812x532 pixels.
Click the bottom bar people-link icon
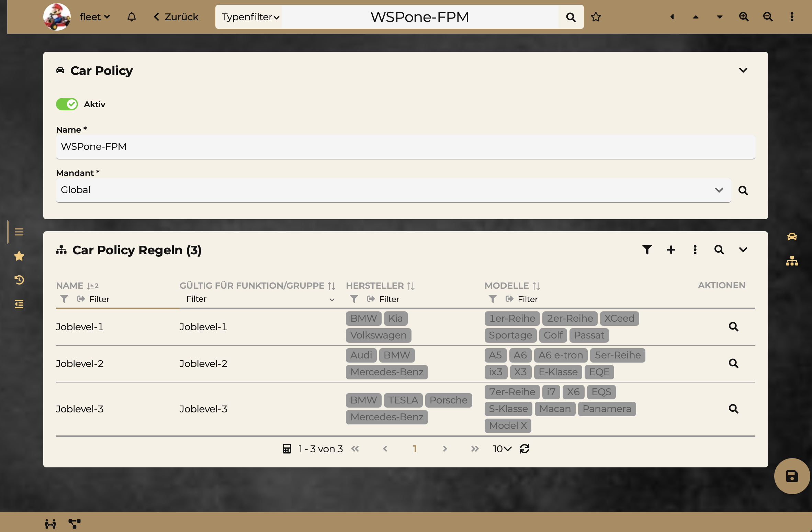click(50, 524)
